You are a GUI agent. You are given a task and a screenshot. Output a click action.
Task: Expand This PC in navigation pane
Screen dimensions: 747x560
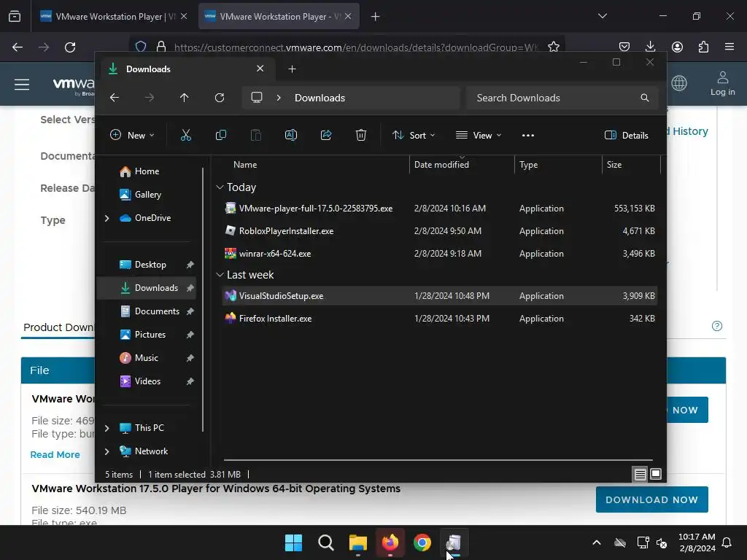tap(107, 428)
